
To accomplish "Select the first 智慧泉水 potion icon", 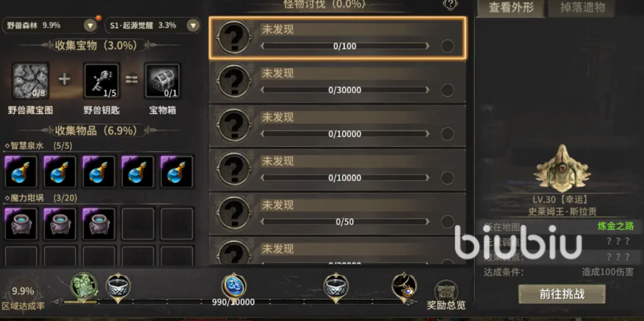I will [21, 172].
